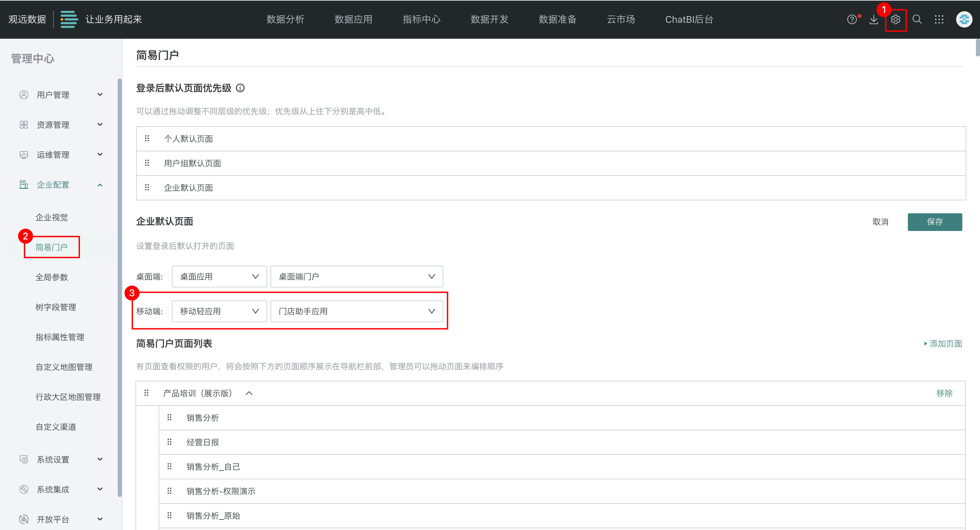The height and width of the screenshot is (530, 980).
Task: Click the search magnifier icon
Action: pos(917,19)
